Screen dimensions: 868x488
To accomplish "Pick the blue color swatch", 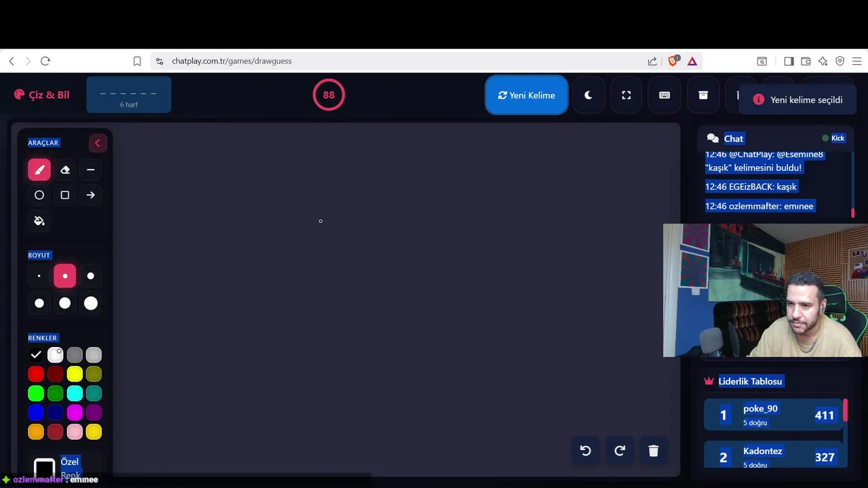I will [36, 412].
